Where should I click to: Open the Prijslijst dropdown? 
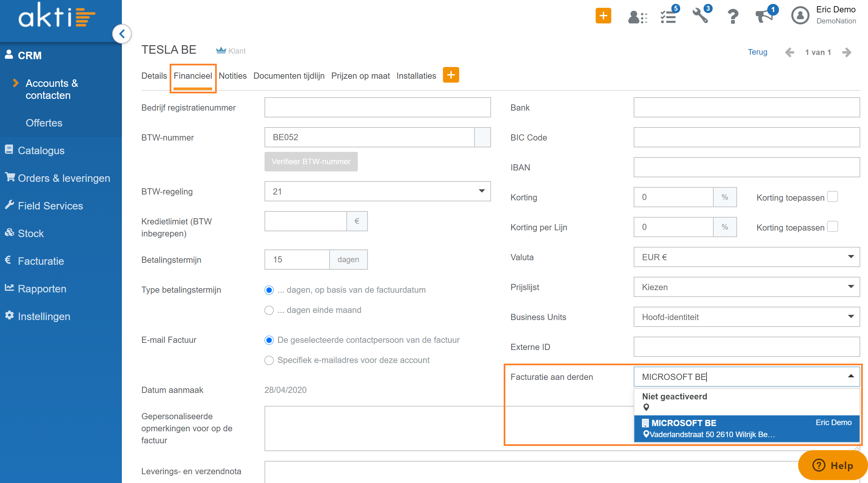coord(746,287)
